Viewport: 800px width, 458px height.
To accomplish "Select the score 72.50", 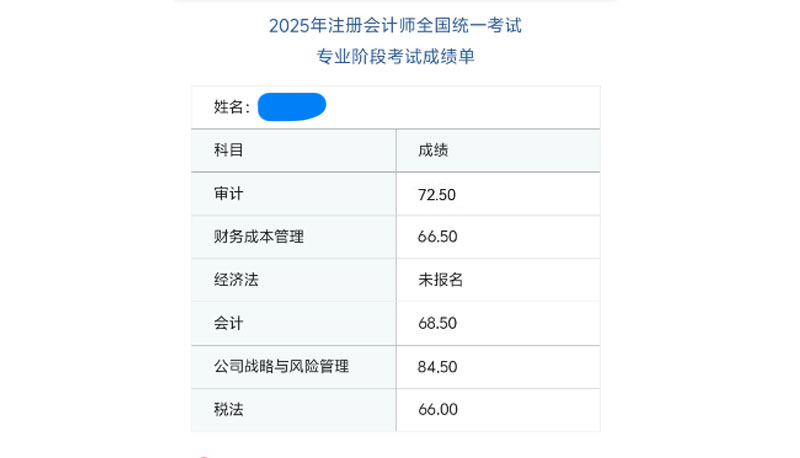I will [x=437, y=194].
